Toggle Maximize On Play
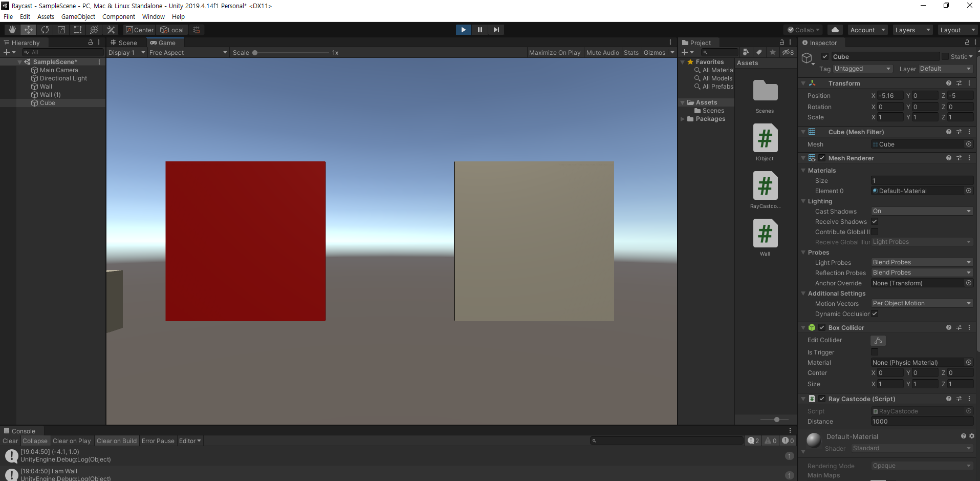The height and width of the screenshot is (481, 980). pyautogui.click(x=555, y=52)
